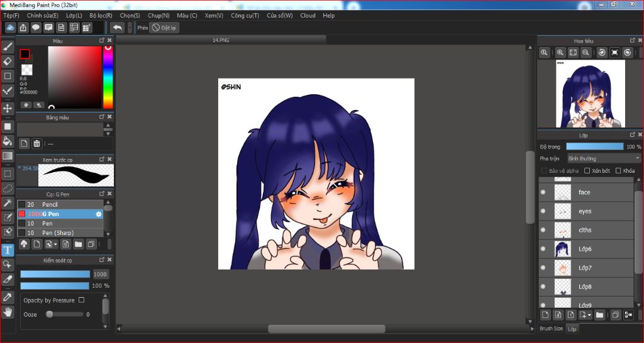This screenshot has width=644, height=343.
Task: Select the Hand pan tool
Action: [8, 312]
